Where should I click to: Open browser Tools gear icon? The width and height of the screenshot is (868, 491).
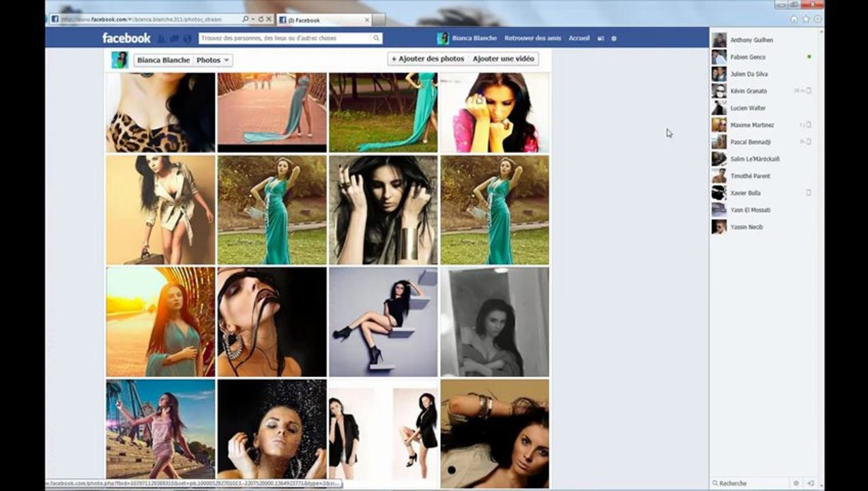point(818,19)
